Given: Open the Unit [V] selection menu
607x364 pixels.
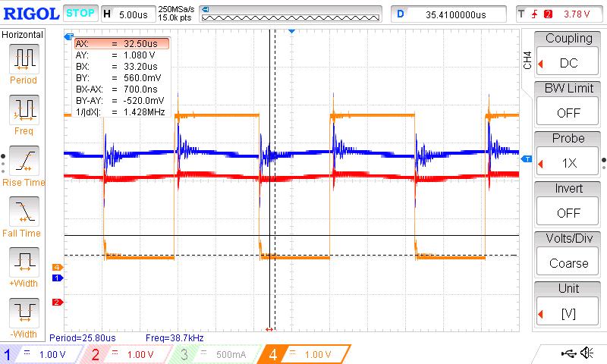Looking at the screenshot, I should point(568,312).
